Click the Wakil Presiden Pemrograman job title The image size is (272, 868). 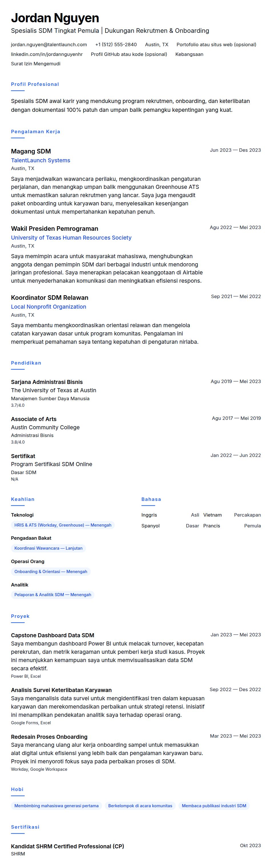click(x=55, y=228)
